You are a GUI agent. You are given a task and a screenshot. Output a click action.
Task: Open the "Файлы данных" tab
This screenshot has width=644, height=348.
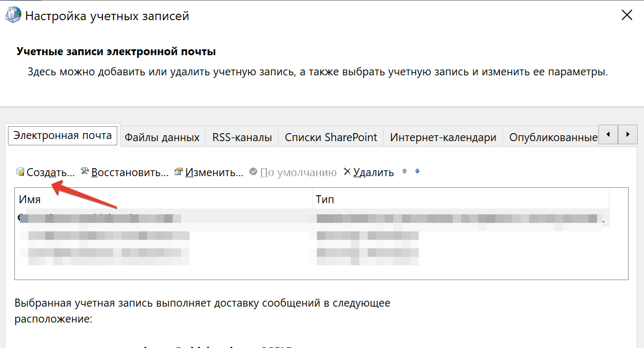[162, 137]
